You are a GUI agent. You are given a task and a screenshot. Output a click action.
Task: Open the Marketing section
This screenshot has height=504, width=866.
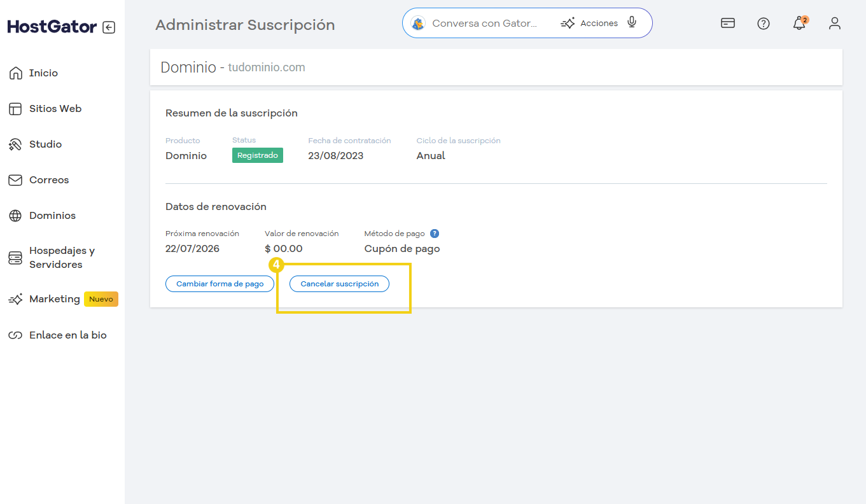[54, 299]
